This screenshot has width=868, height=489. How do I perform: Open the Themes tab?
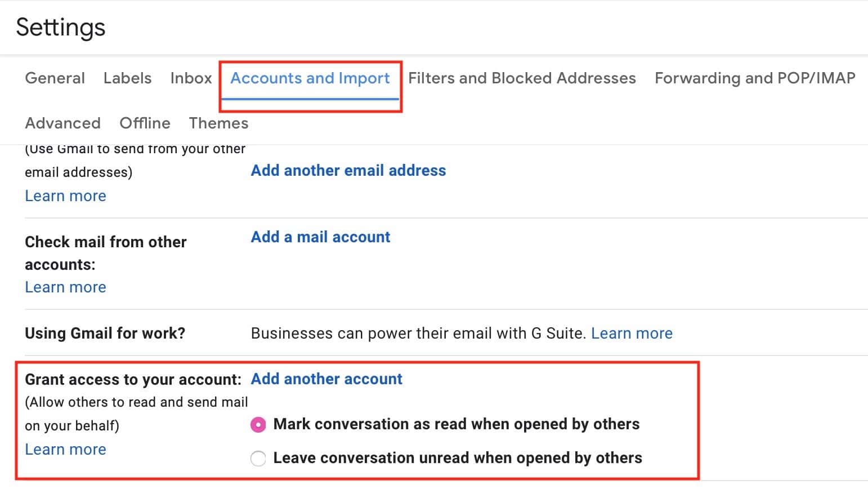218,123
